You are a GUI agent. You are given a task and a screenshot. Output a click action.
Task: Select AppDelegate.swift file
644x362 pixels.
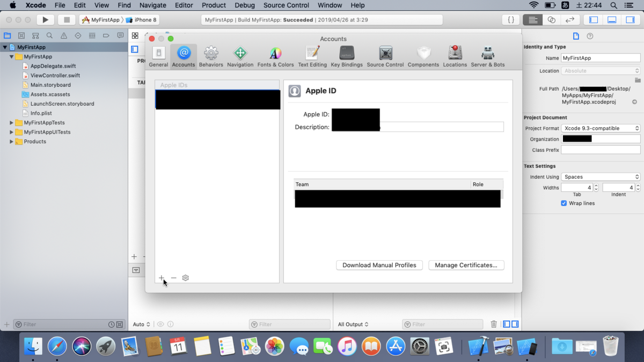[53, 66]
